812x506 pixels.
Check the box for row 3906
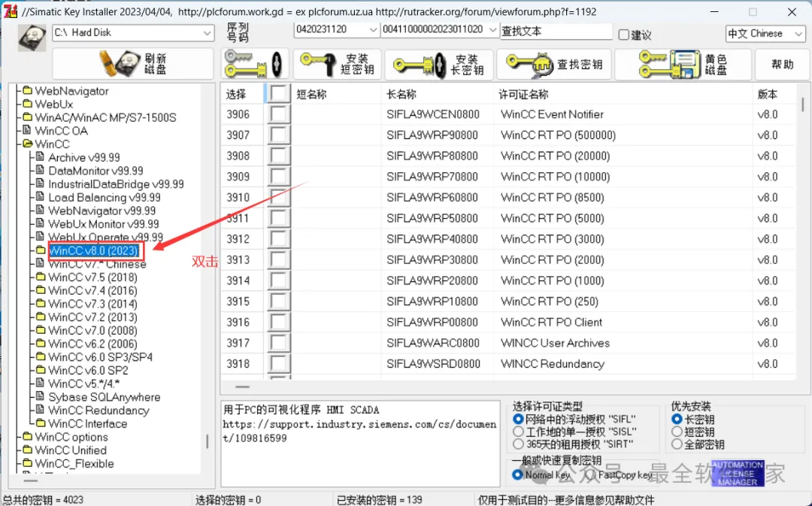point(279,114)
